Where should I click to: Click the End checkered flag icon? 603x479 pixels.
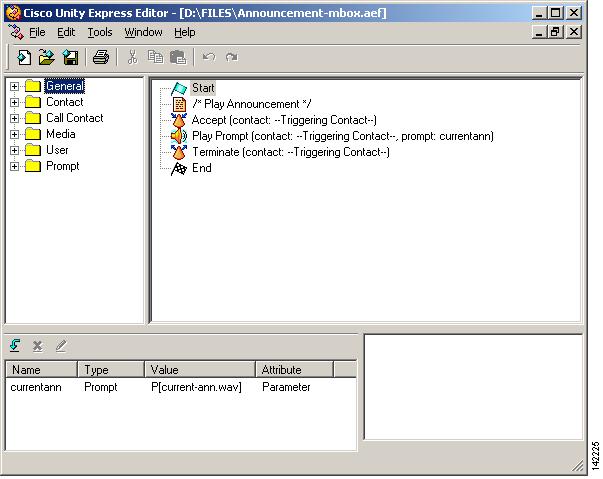(x=179, y=168)
